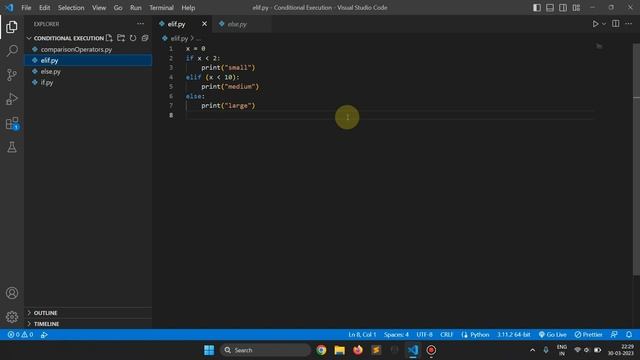Open File Explorer from taskbar

pyautogui.click(x=340, y=350)
